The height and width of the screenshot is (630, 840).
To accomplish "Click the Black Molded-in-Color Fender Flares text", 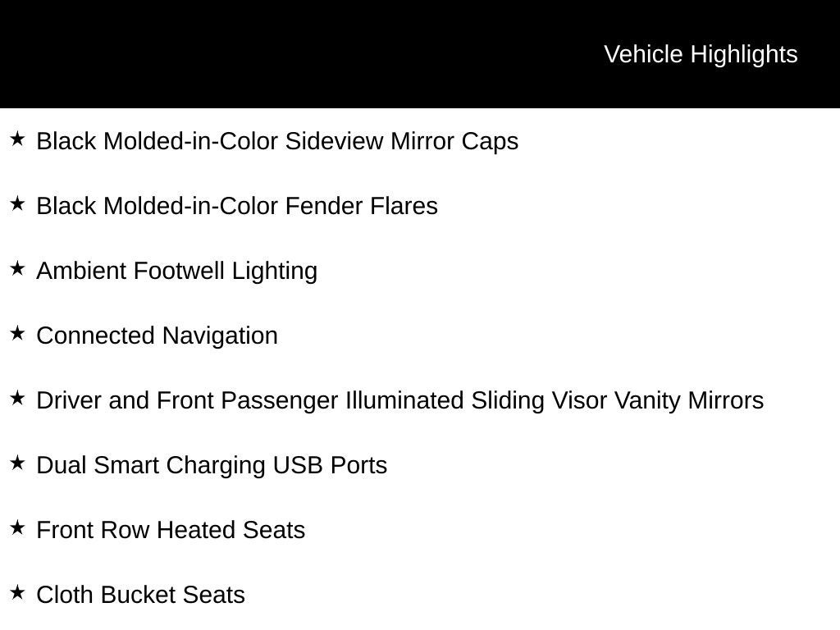I will pos(237,206).
